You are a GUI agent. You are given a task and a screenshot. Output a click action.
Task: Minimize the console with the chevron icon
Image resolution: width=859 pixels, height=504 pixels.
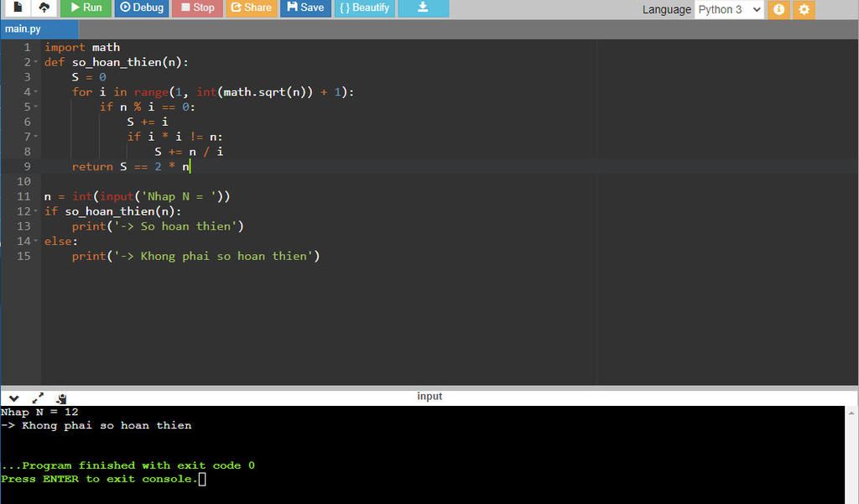14,398
